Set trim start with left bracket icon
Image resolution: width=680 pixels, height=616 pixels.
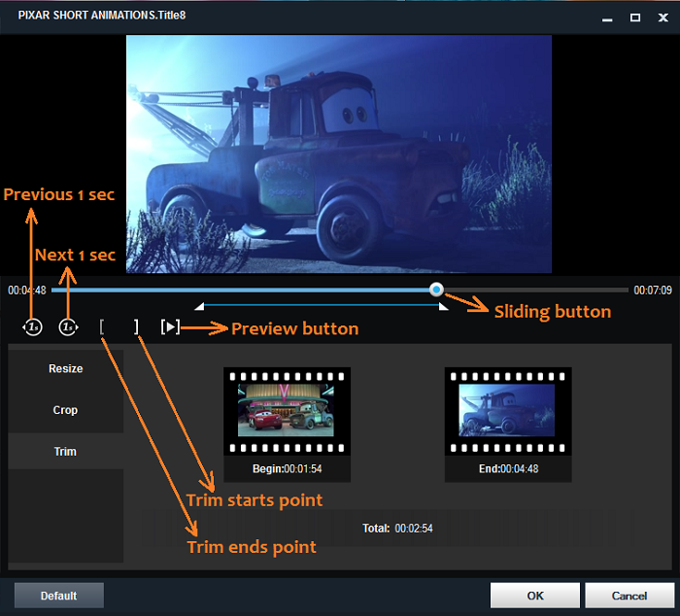[102, 326]
